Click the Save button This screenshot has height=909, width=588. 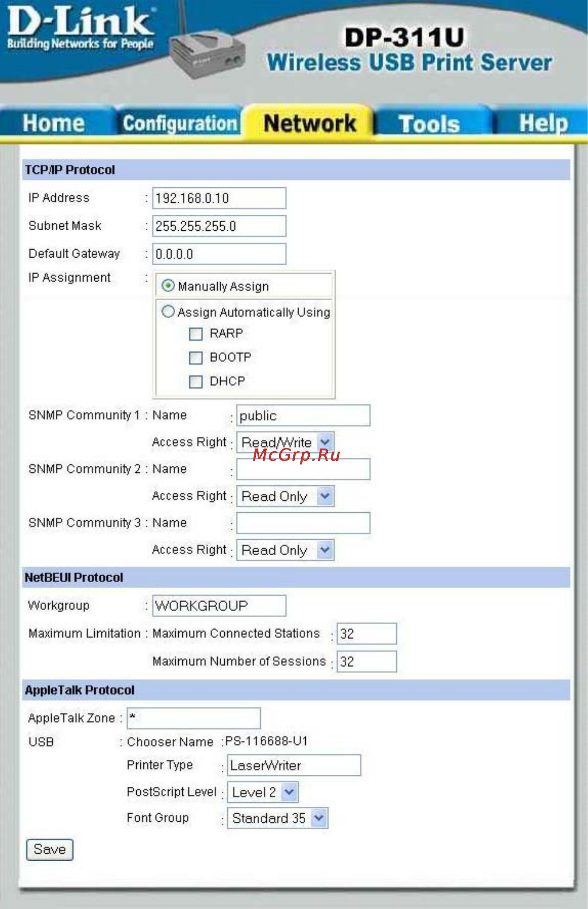point(50,849)
